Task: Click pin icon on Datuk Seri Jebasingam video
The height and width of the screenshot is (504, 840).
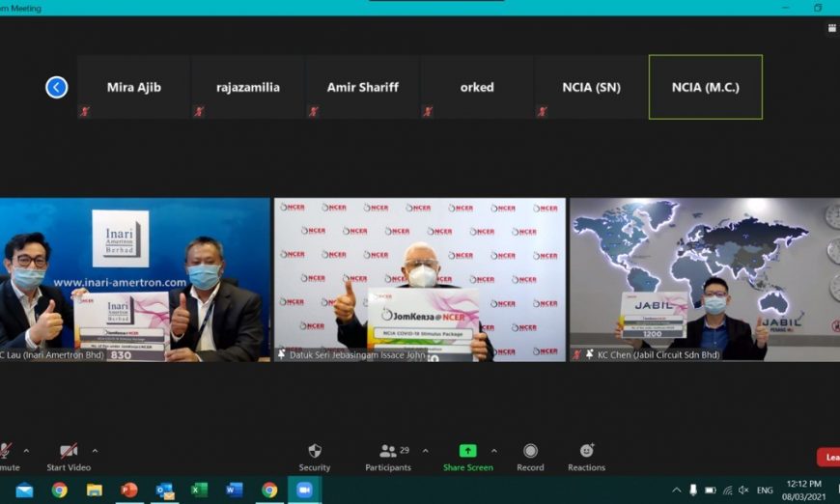Action: tap(281, 354)
